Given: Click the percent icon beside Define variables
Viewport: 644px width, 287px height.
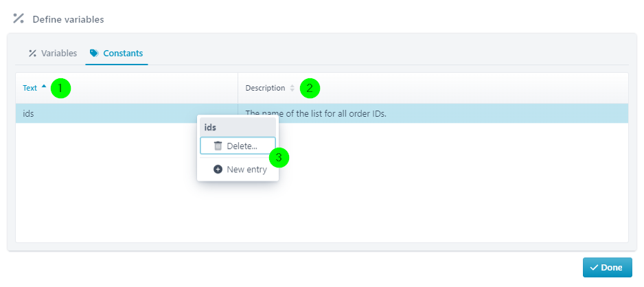Looking at the screenshot, I should [x=19, y=19].
